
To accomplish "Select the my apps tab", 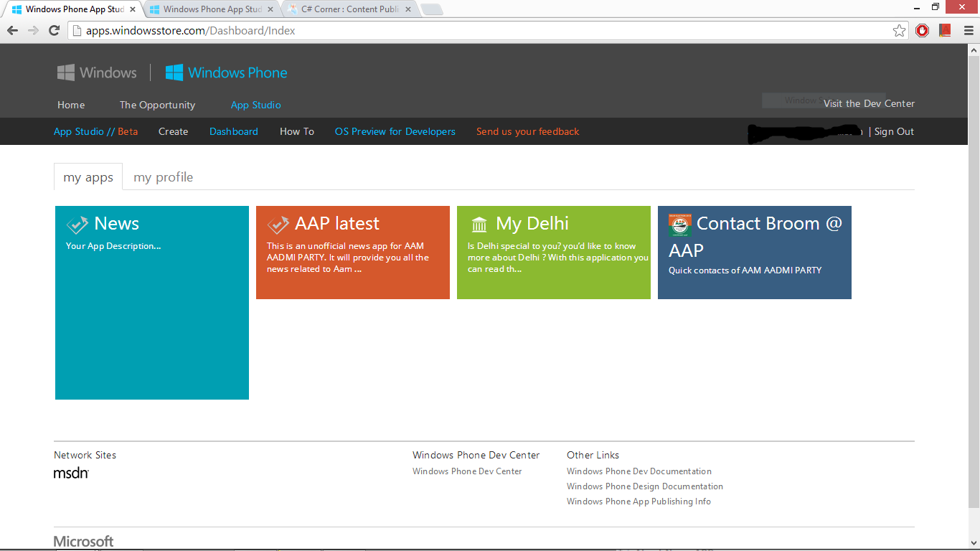I will 88,177.
